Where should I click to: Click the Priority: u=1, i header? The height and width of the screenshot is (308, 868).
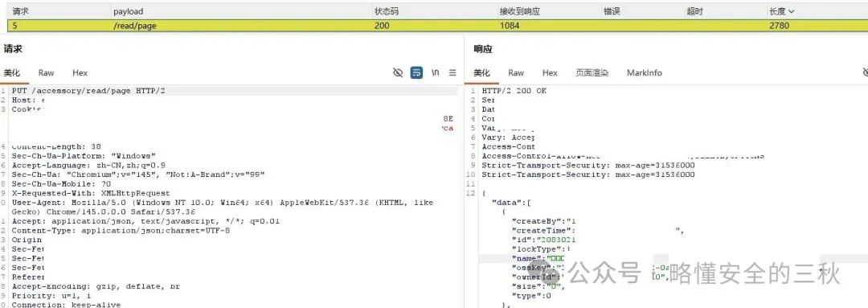51,296
